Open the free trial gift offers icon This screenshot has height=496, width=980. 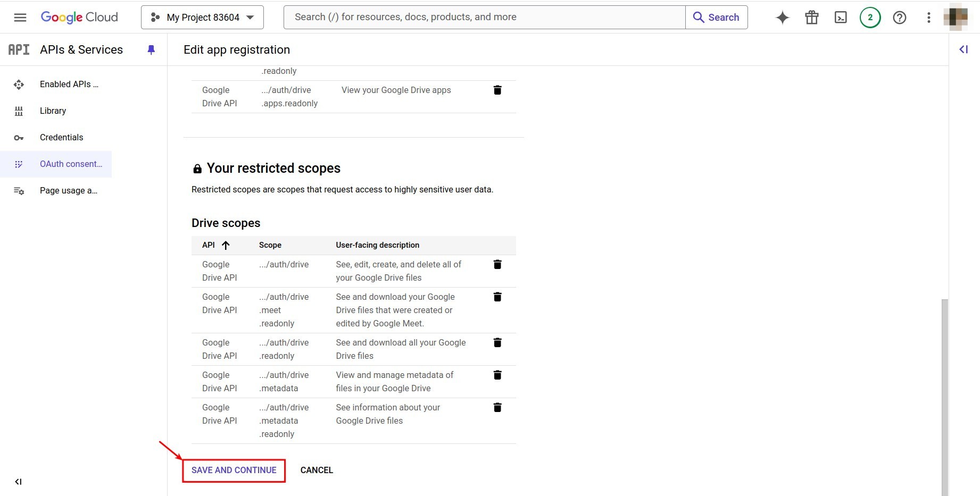pyautogui.click(x=811, y=17)
